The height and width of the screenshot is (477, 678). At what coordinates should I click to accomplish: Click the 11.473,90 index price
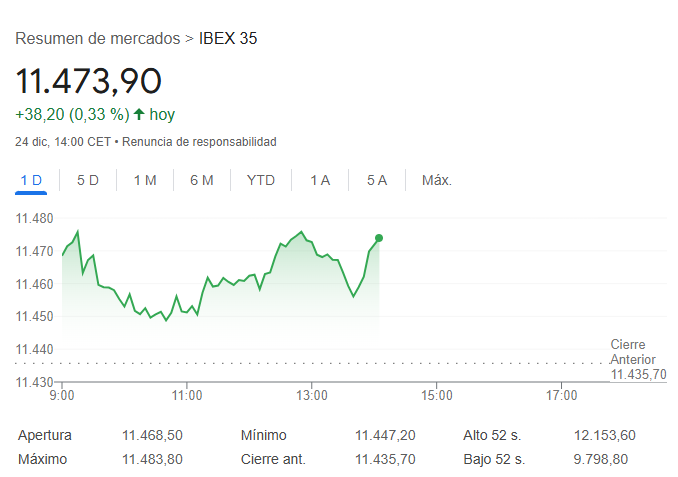coord(89,80)
